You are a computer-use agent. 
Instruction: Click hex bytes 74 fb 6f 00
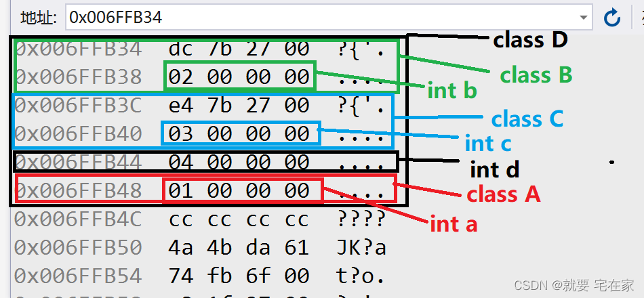pyautogui.click(x=239, y=276)
